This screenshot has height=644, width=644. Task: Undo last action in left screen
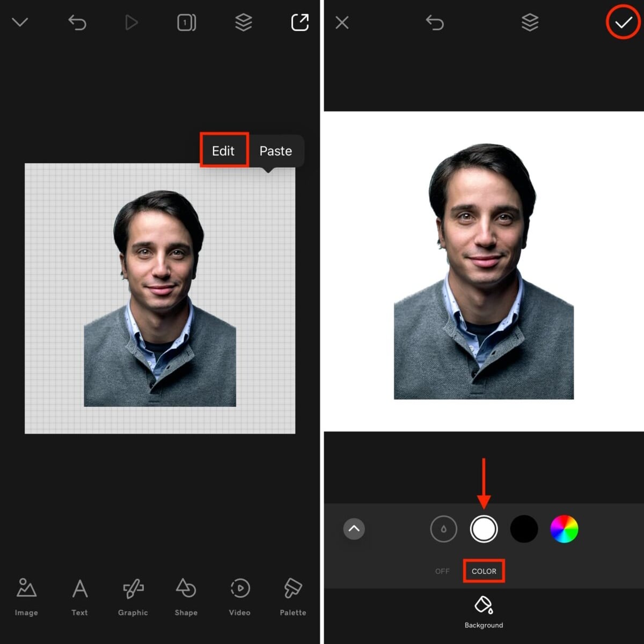coord(77,23)
